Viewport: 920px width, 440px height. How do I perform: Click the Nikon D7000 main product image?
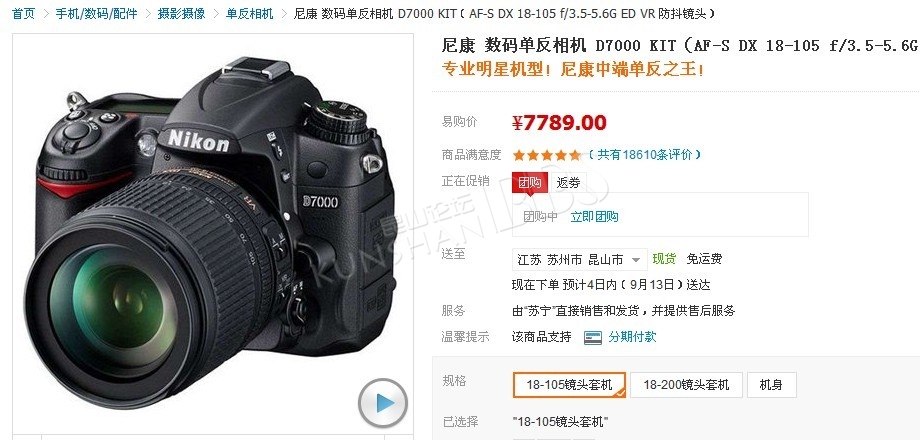coord(213,232)
